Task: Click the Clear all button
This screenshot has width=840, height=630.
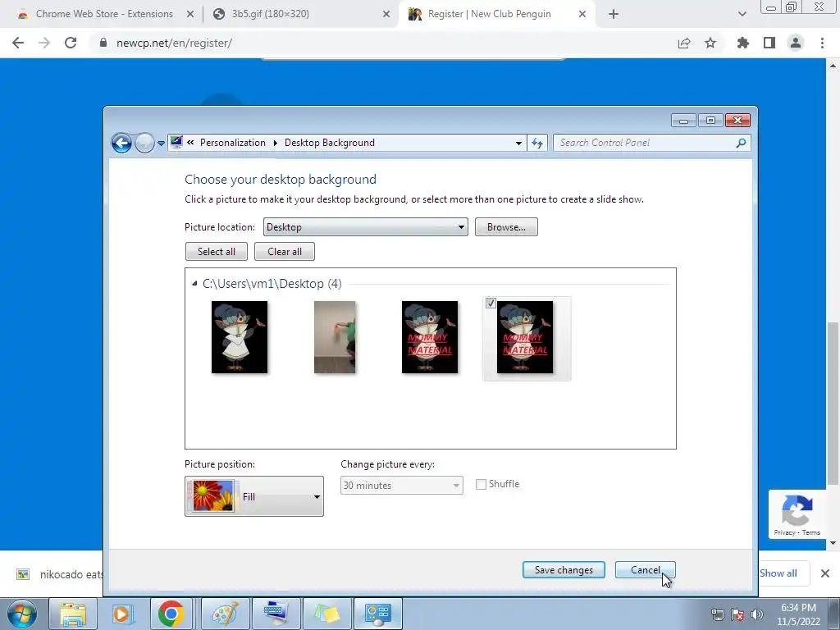Action: [285, 252]
